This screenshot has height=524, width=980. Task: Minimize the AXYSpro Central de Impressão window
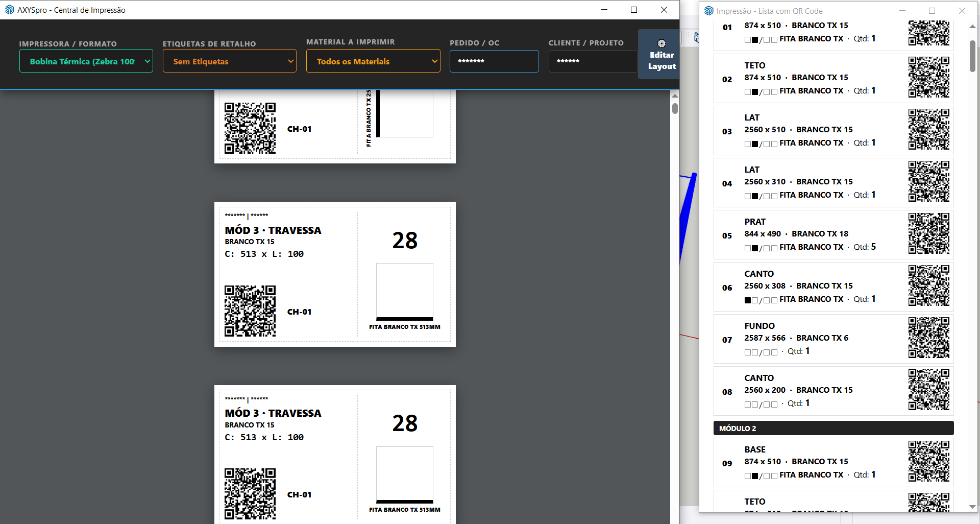604,10
